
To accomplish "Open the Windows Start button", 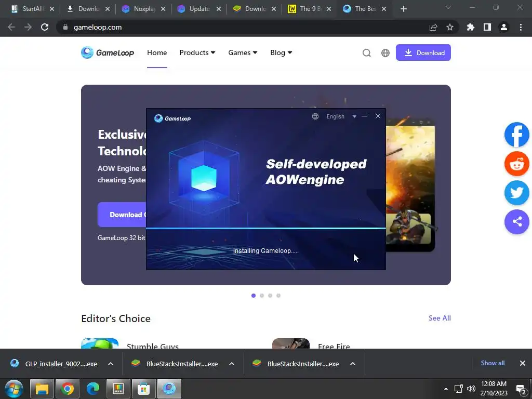I will click(14, 389).
